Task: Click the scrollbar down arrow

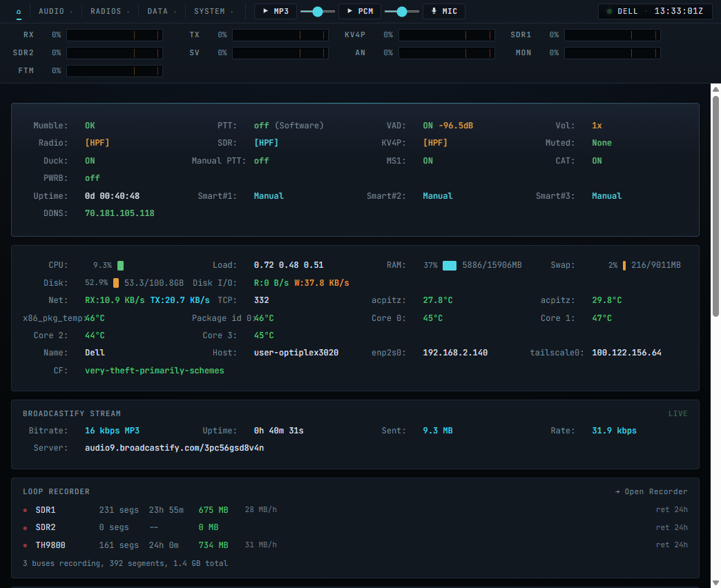Action: pyautogui.click(x=715, y=582)
